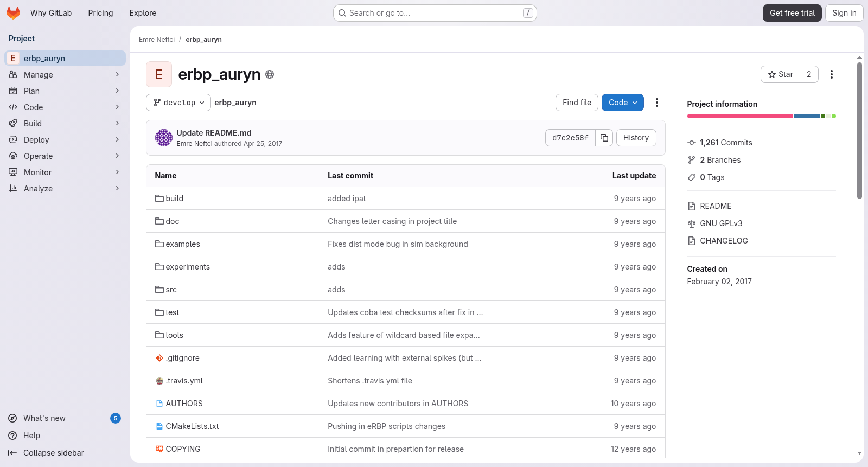Click the build folder icon
This screenshot has width=868, height=467.
pyautogui.click(x=159, y=199)
